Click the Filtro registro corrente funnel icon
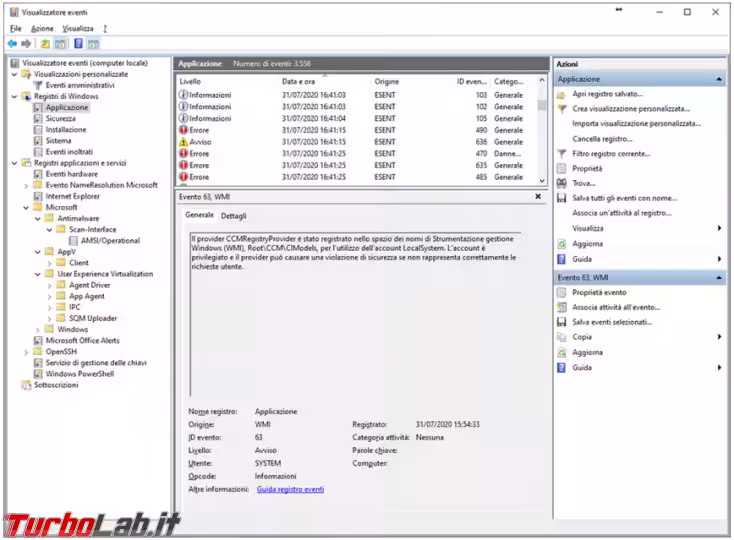Viewport: 734px width, 540px height. click(562, 153)
